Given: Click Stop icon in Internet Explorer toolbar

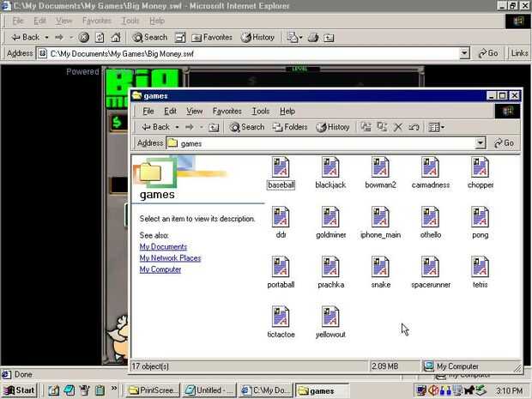Looking at the screenshot, I should pyautogui.click(x=84, y=37).
